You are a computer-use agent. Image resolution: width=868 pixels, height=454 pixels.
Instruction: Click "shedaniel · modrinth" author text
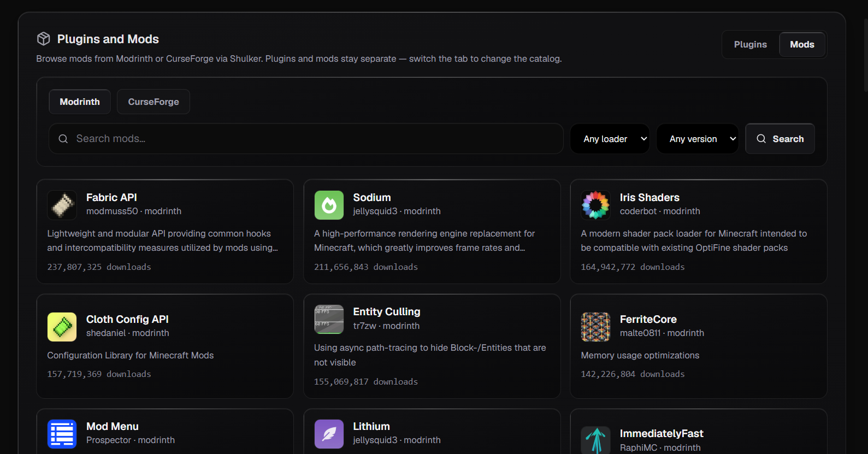(x=128, y=333)
